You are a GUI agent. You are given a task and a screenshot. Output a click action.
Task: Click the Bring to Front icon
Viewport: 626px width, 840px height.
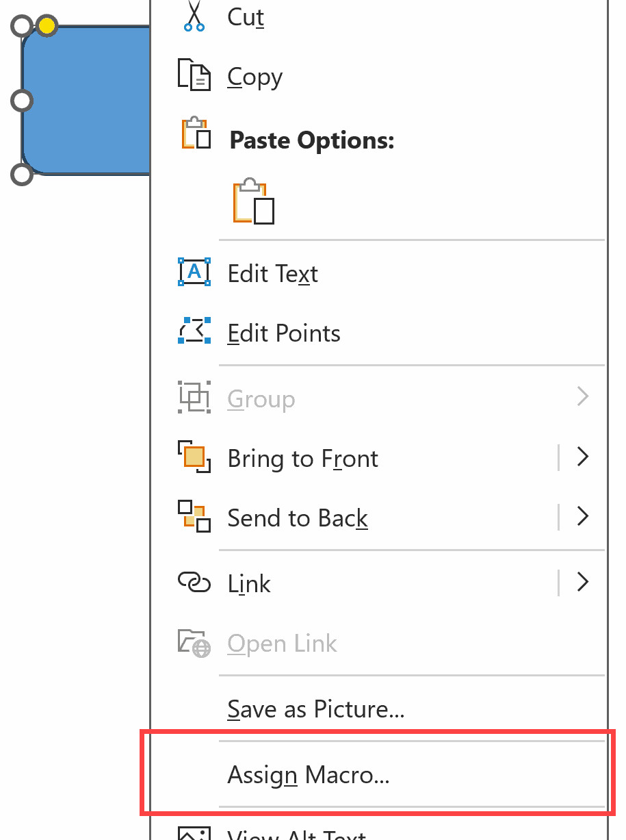coord(194,457)
